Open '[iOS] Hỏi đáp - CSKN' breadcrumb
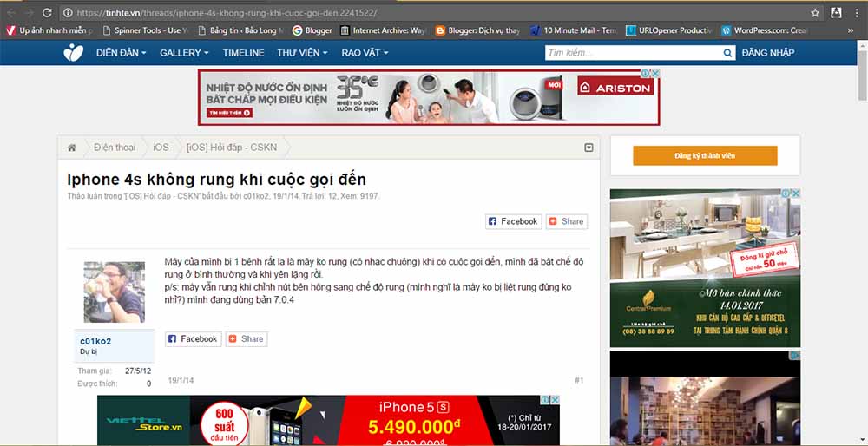The width and height of the screenshot is (868, 446). [232, 148]
